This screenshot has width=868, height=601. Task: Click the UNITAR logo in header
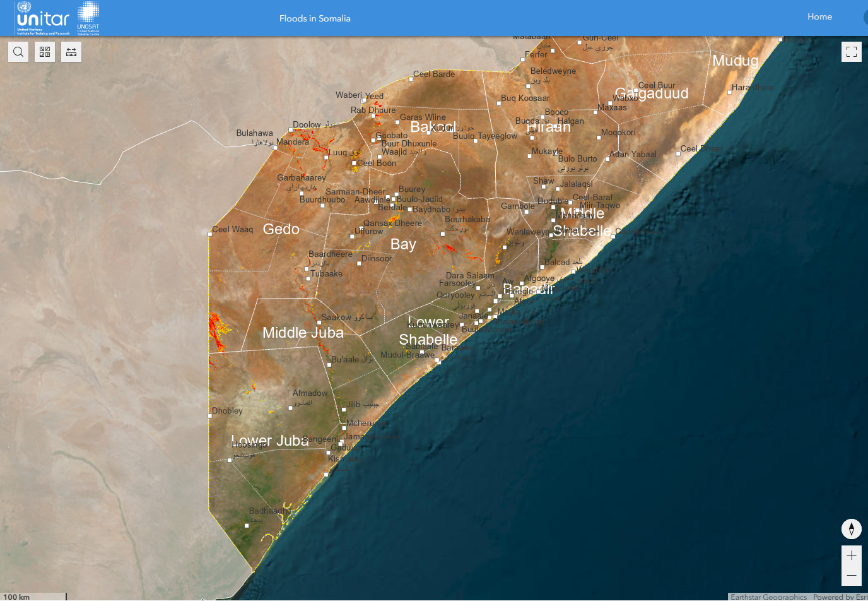43,18
